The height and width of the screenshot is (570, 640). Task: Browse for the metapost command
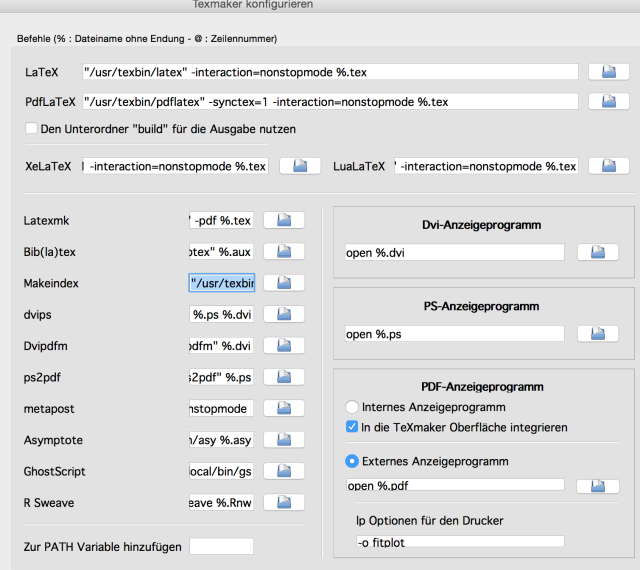[x=284, y=408]
